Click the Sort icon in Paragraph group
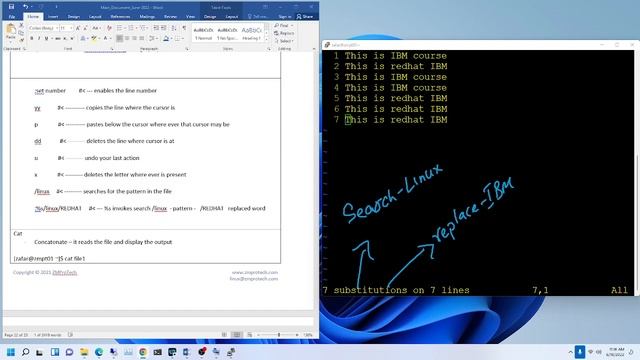 point(174,28)
